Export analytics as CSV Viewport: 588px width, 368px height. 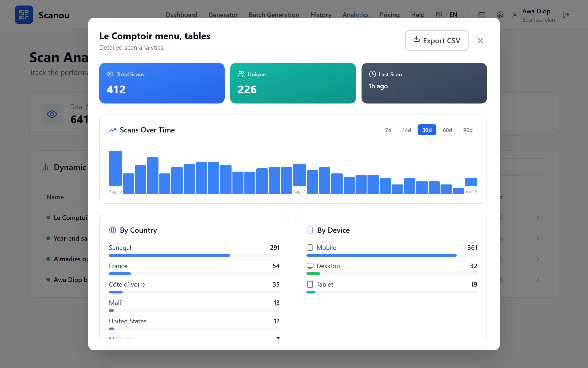[436, 40]
